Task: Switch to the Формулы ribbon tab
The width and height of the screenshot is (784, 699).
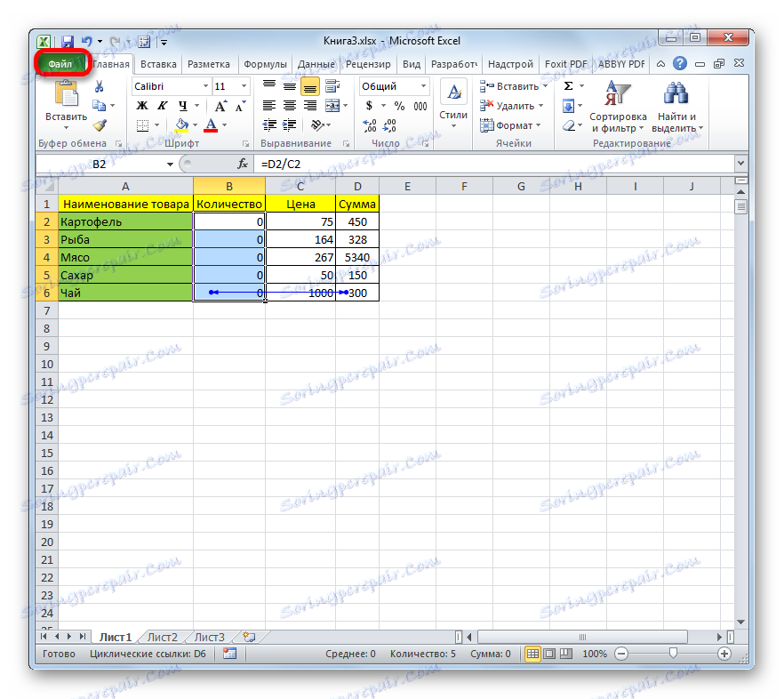Action: (x=265, y=64)
